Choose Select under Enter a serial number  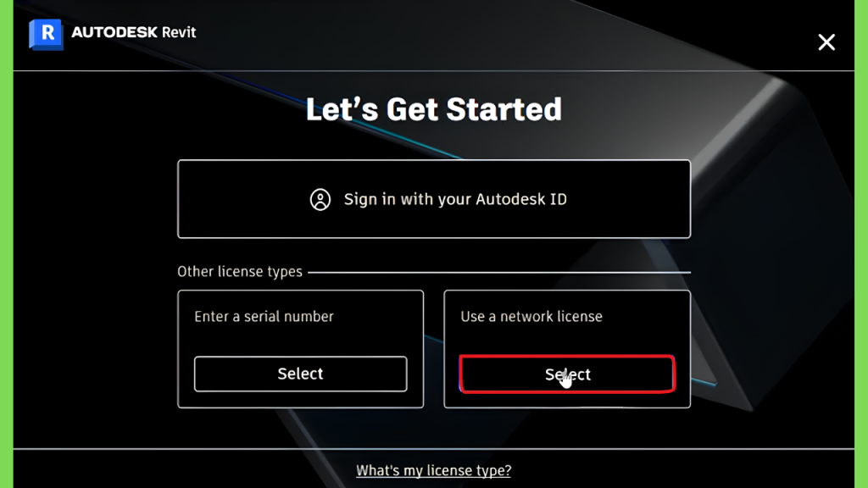click(x=301, y=374)
